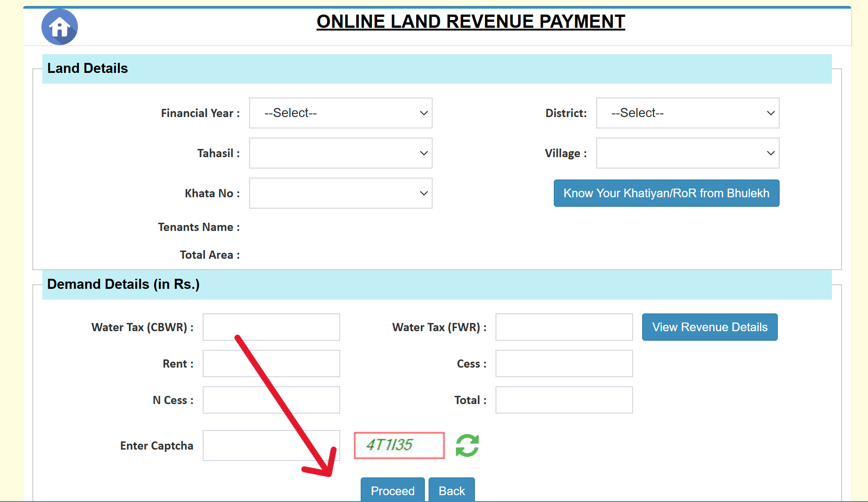Open the Financial Year dropdown

(341, 113)
